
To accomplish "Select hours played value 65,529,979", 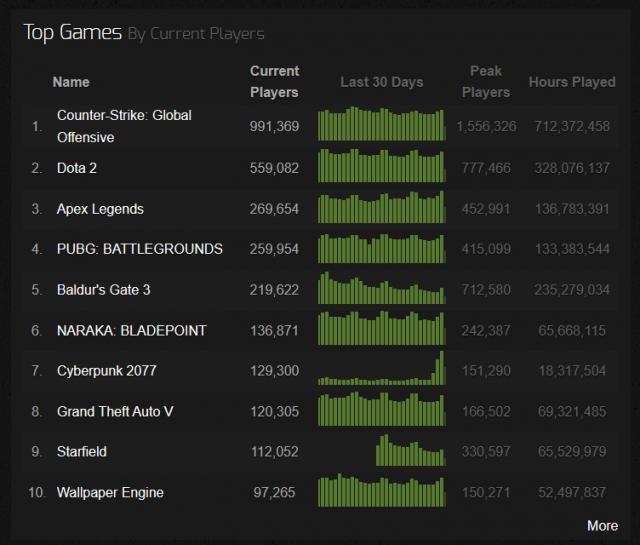I will tap(572, 452).
